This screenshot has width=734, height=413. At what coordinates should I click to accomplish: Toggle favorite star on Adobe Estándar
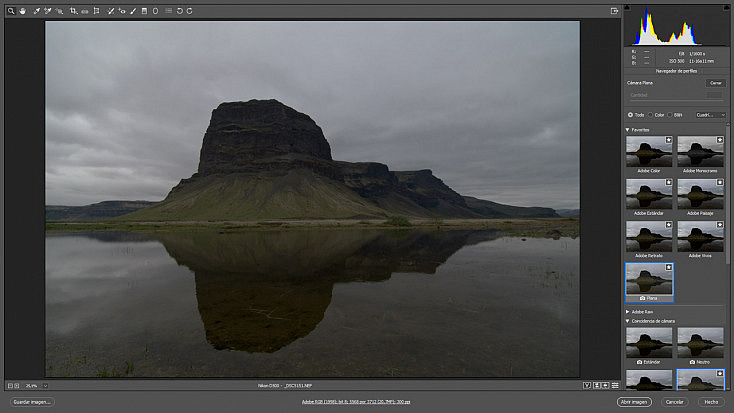tap(668, 182)
